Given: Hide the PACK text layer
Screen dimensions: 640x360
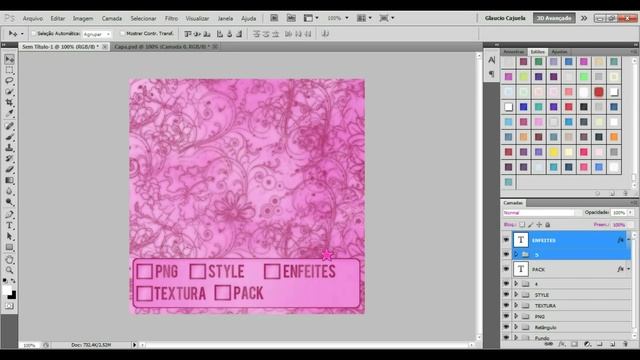Looking at the screenshot, I should point(506,269).
